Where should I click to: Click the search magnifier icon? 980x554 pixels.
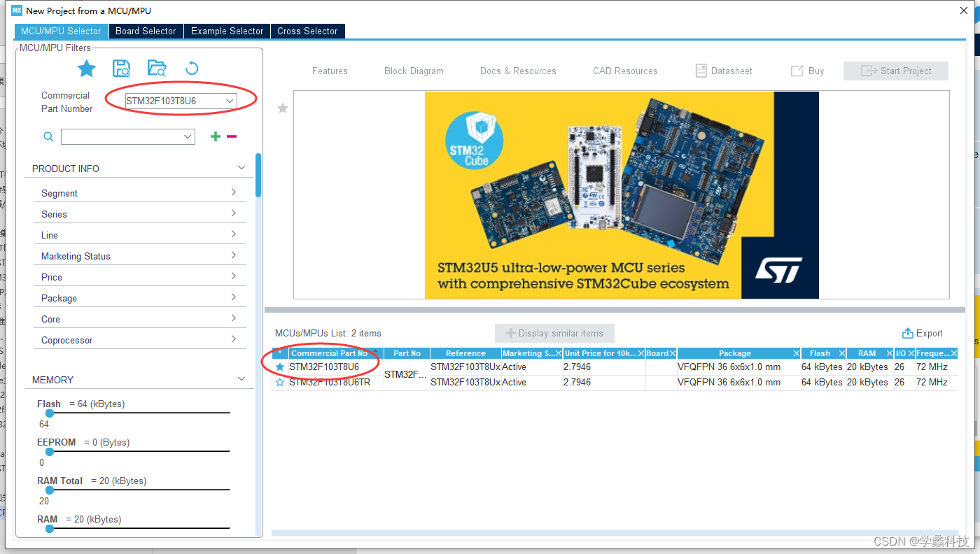48,136
